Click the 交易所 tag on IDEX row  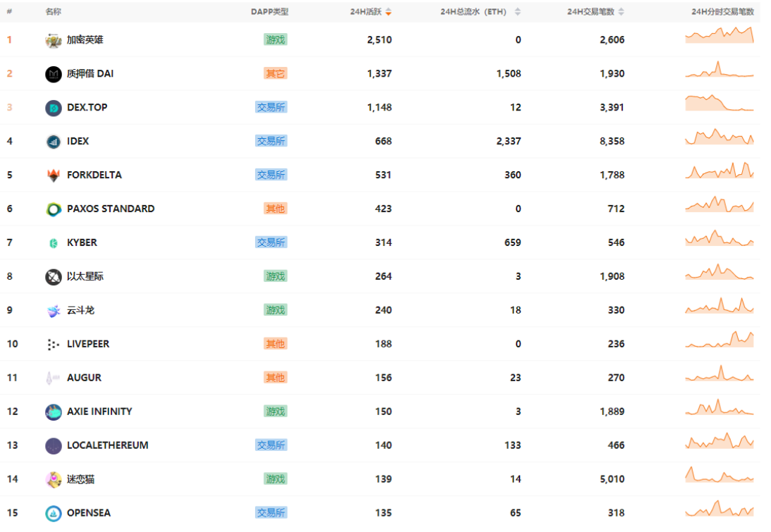point(271,141)
